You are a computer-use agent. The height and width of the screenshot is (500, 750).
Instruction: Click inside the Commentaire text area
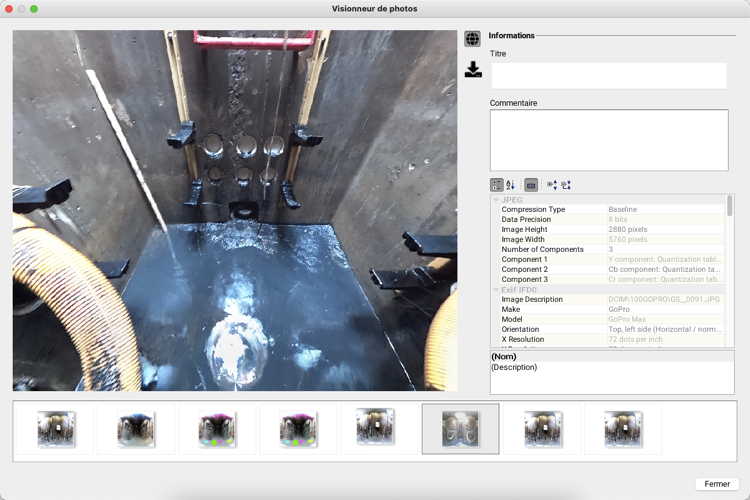[608, 140]
